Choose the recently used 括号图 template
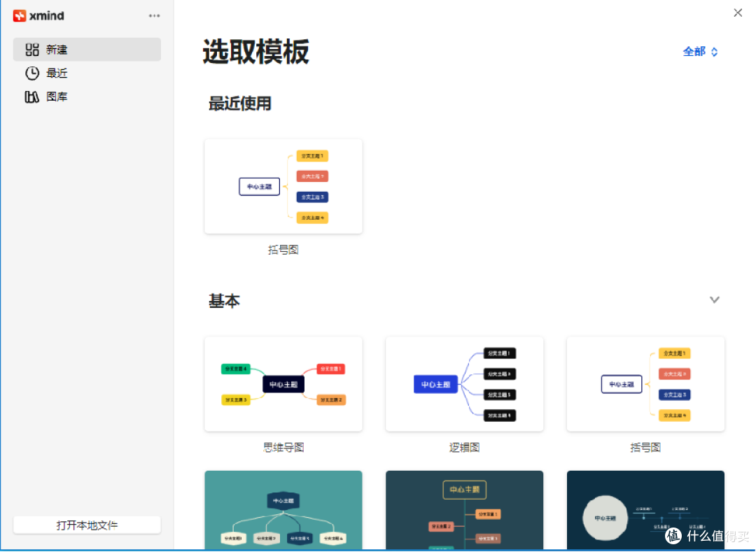 [x=283, y=186]
